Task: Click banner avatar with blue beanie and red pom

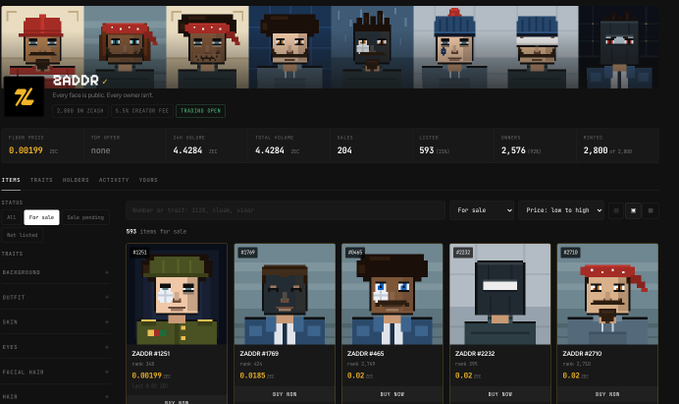Action: pyautogui.click(x=455, y=47)
